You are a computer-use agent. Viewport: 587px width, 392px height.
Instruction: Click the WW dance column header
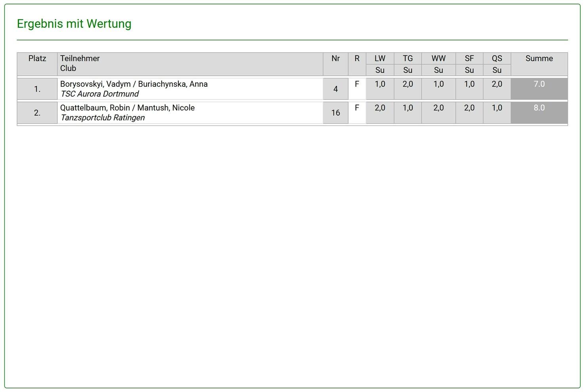tap(438, 59)
